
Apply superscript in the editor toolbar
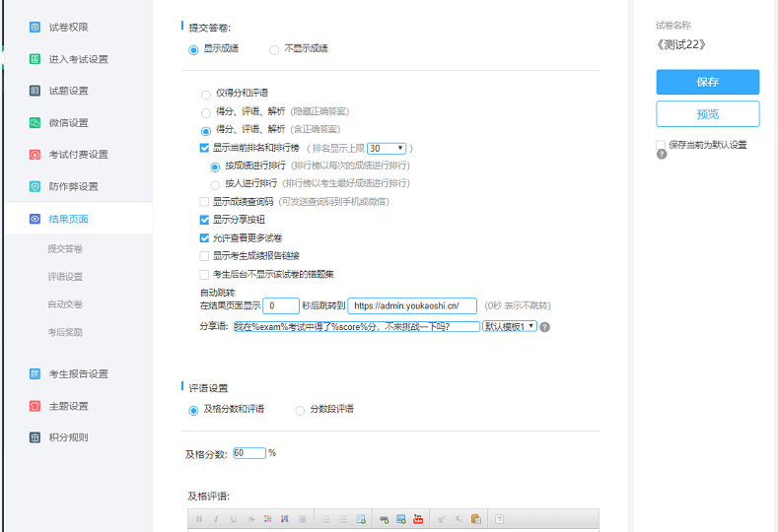point(441,519)
